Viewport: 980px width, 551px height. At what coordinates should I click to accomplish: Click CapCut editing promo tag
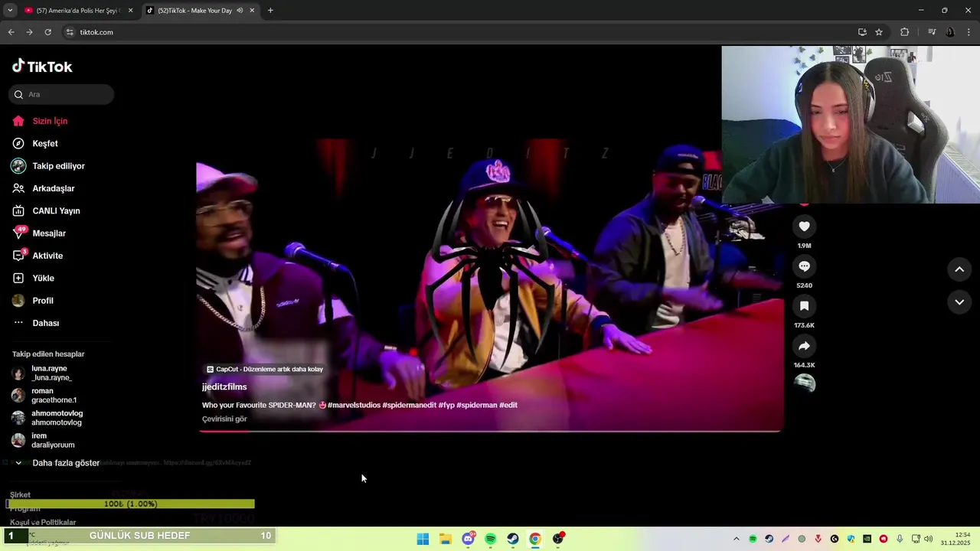pos(265,369)
